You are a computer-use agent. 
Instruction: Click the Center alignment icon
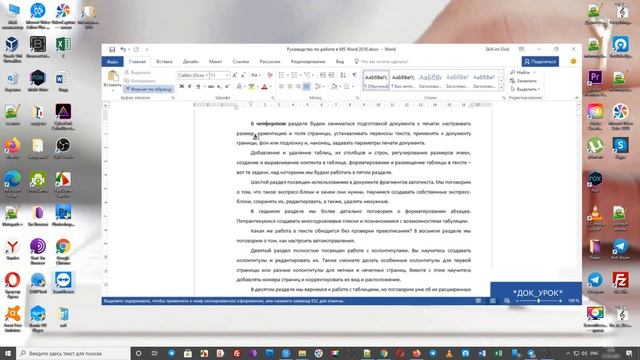pyautogui.click(x=290, y=87)
